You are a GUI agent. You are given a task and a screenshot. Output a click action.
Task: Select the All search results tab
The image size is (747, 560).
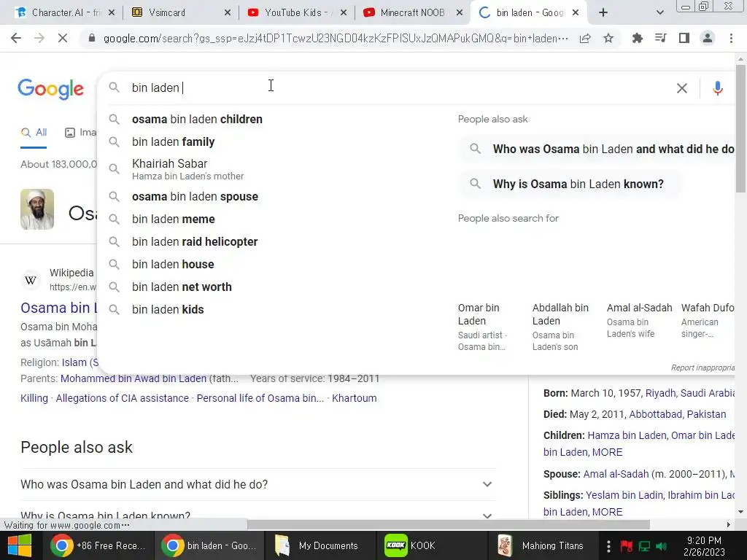(34, 133)
